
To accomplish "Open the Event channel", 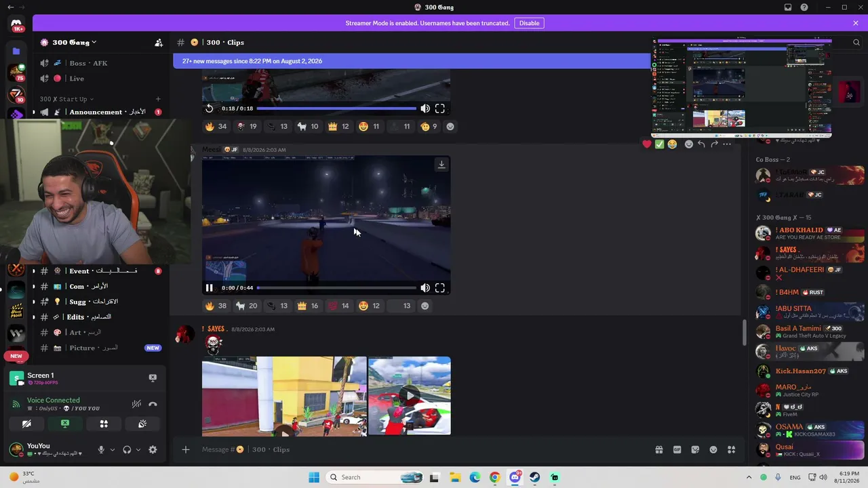I will (101, 271).
